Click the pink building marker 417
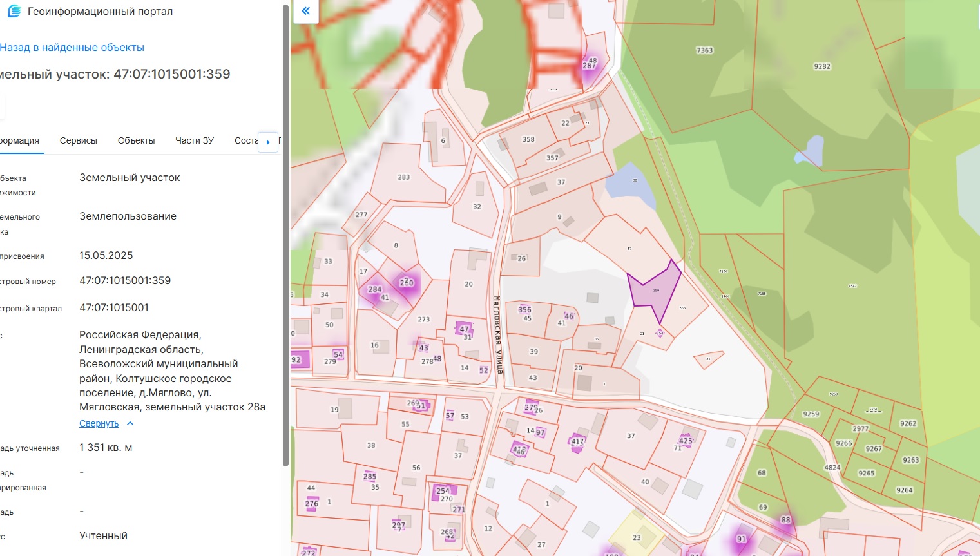This screenshot has height=556, width=980. point(577,442)
